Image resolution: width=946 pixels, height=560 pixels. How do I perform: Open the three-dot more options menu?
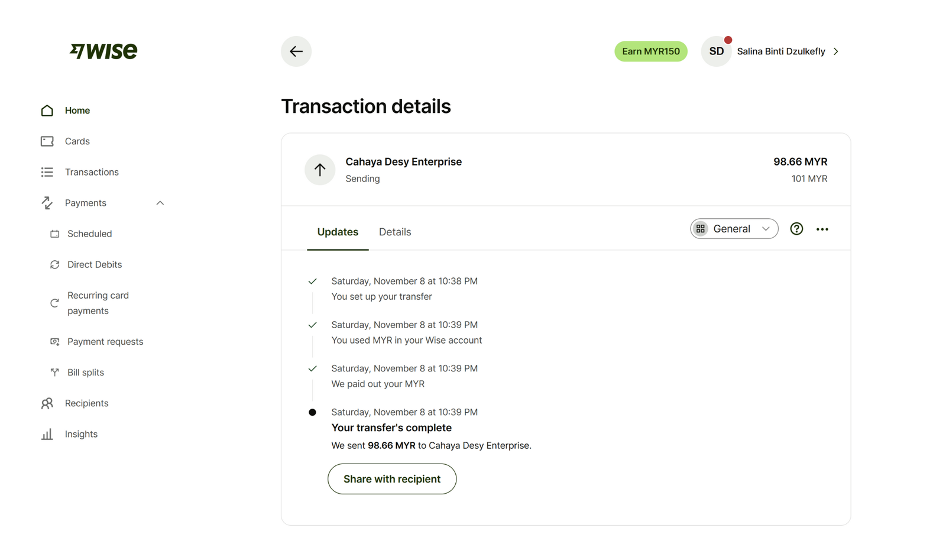[822, 229]
